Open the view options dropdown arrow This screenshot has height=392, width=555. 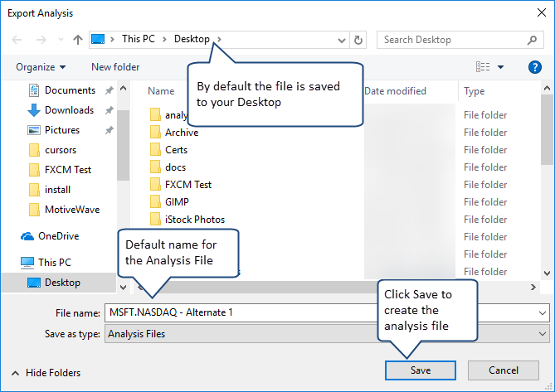point(500,67)
